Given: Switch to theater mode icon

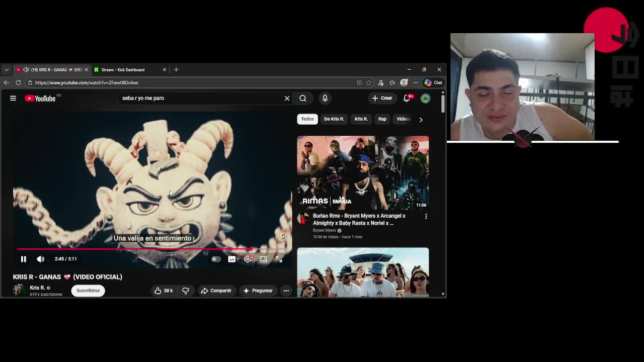Looking at the screenshot, I should [263, 259].
